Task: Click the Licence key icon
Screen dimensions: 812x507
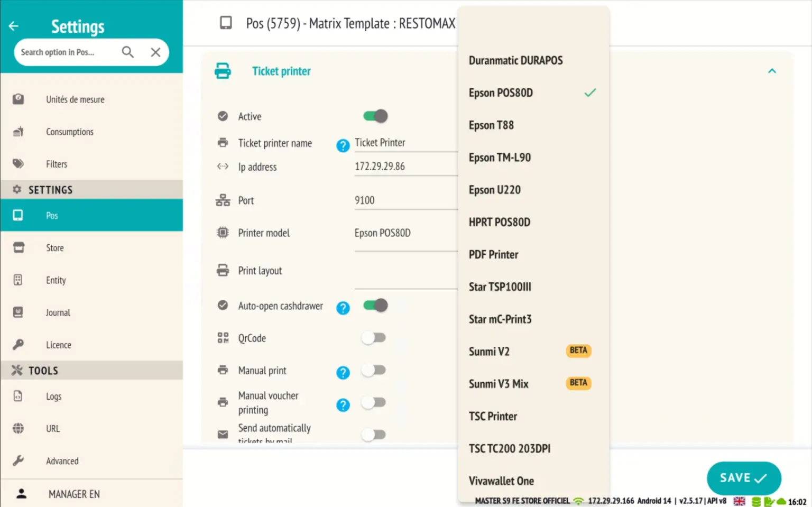Action: (18, 345)
